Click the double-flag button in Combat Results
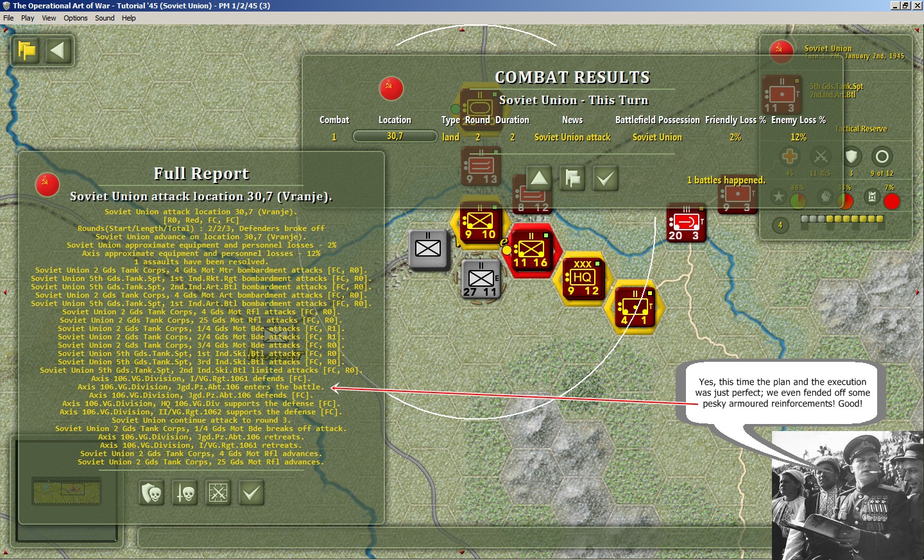Screen dimensions: 924x560 [572, 178]
